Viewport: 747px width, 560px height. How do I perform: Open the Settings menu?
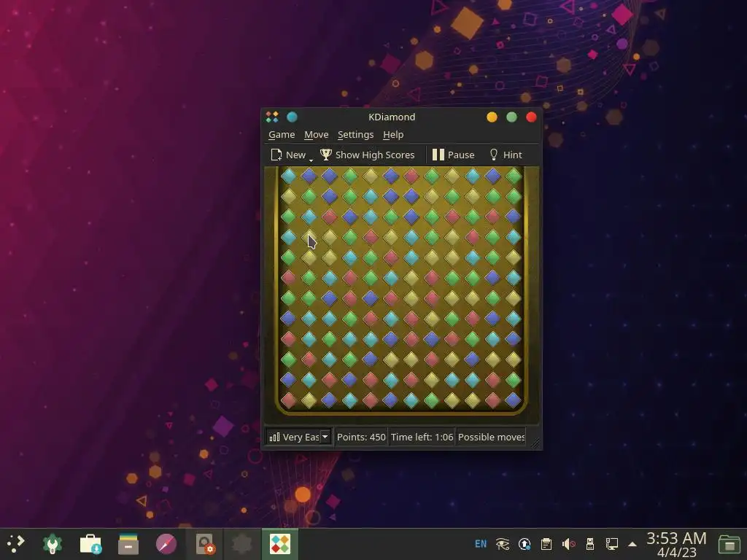tap(355, 135)
